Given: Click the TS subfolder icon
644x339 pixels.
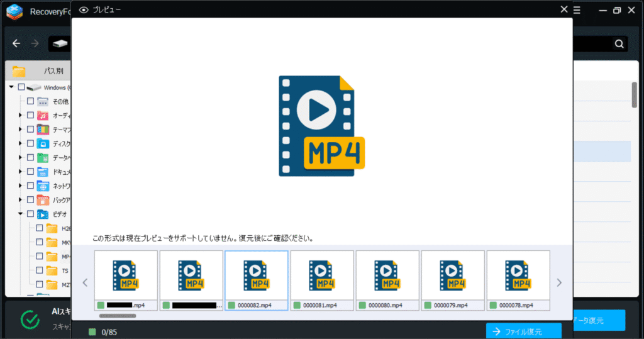Looking at the screenshot, I should 52,270.
